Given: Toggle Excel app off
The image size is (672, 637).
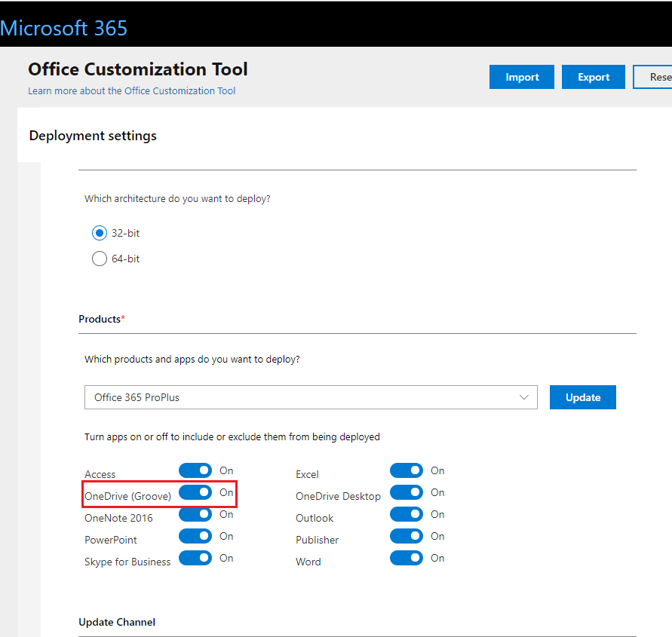Looking at the screenshot, I should pos(407,470).
